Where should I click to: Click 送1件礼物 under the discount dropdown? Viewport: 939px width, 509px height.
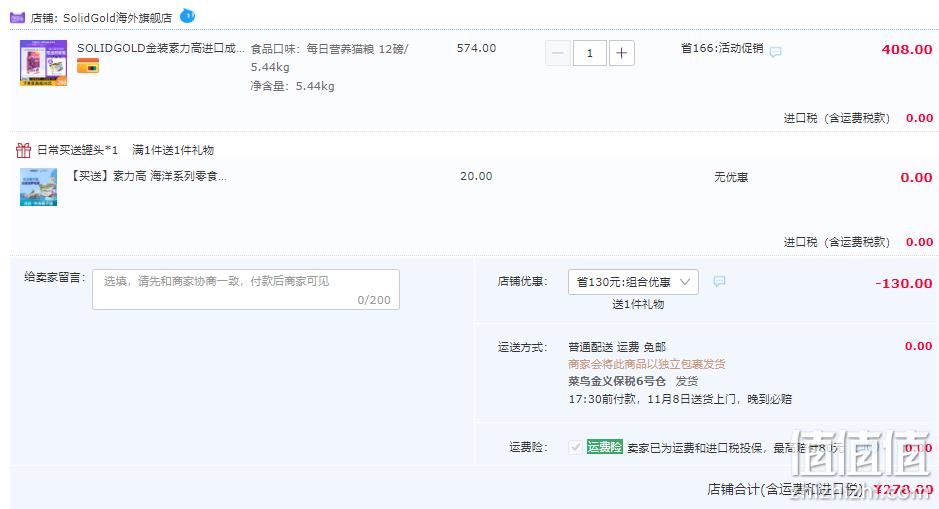(x=638, y=304)
